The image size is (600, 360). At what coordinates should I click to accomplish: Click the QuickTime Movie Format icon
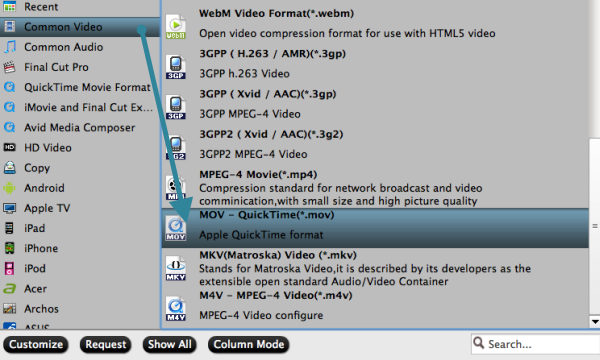click(10, 87)
